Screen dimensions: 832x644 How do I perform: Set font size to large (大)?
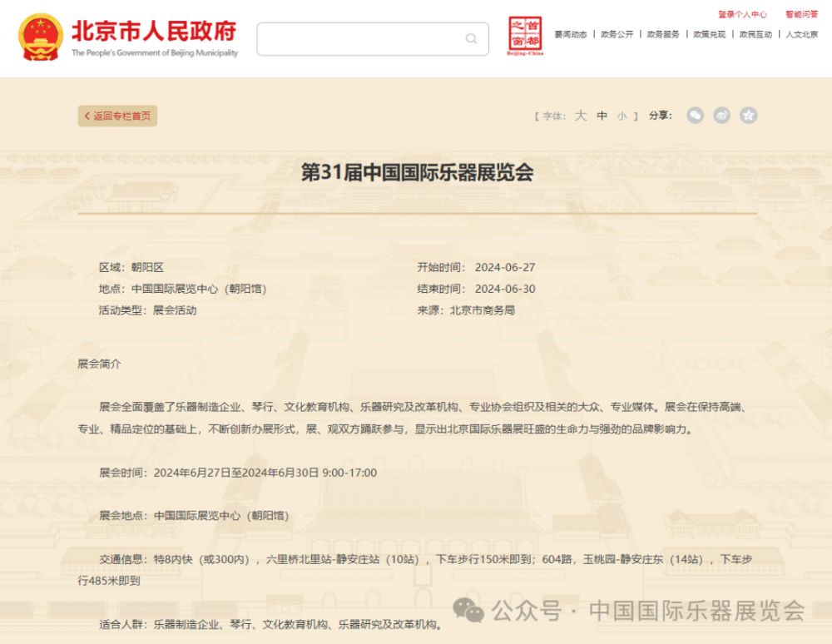(580, 116)
